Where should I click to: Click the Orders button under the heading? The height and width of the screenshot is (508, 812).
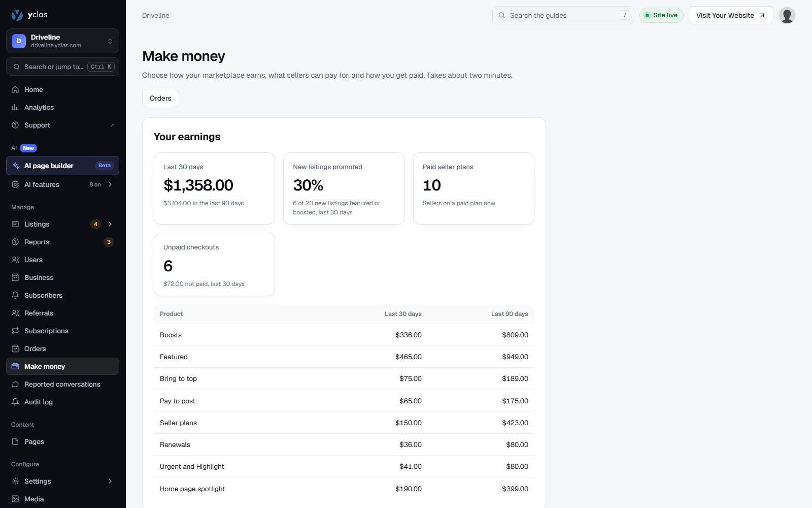(160, 98)
